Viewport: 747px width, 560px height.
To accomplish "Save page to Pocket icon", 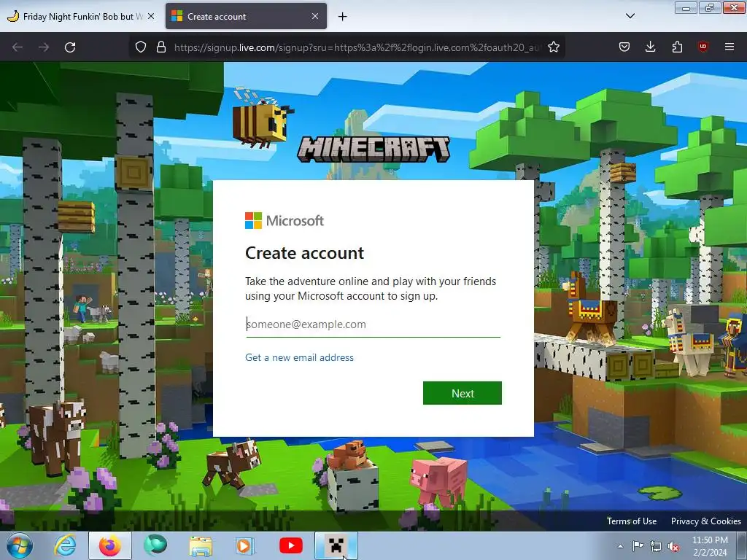I will click(x=624, y=47).
